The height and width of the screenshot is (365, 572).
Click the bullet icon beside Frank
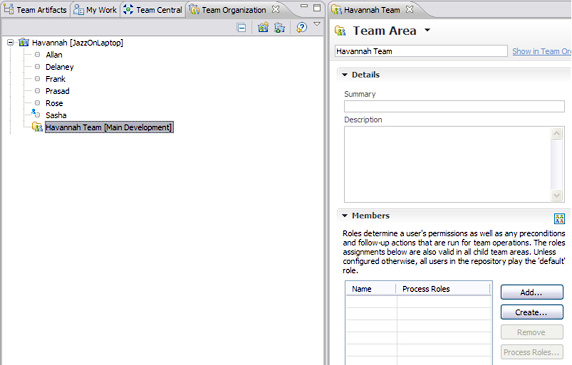click(37, 78)
